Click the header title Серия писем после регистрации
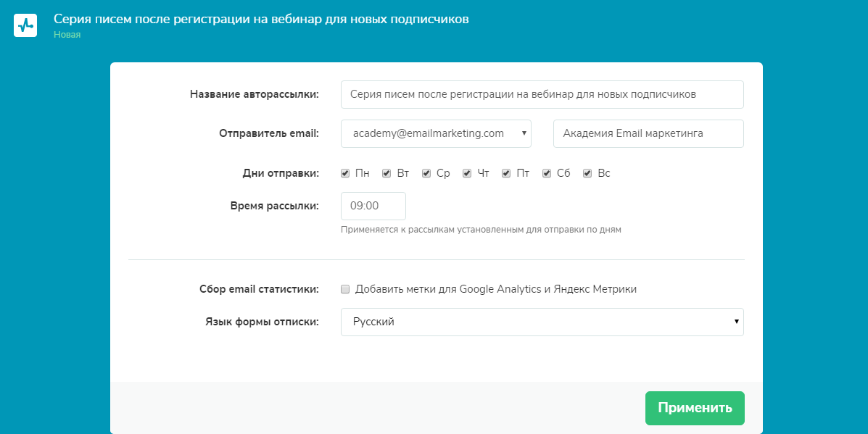Image resolution: width=868 pixels, height=434 pixels. coord(261,19)
